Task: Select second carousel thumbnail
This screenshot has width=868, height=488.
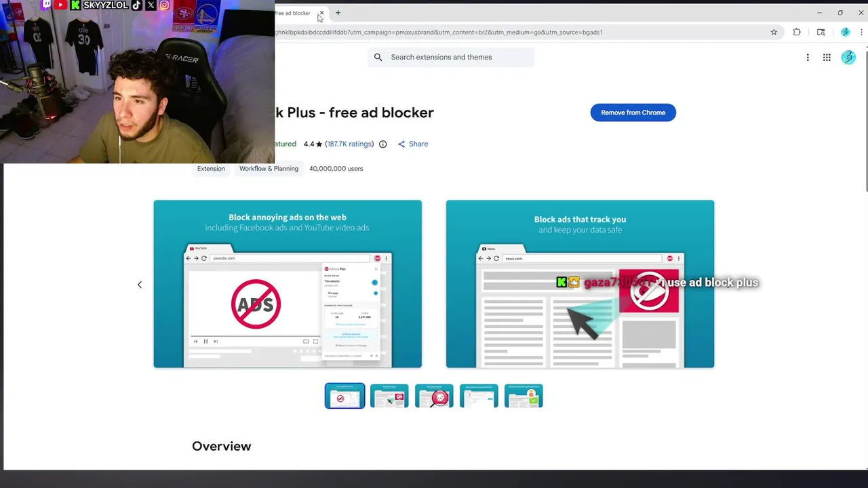Action: click(389, 396)
